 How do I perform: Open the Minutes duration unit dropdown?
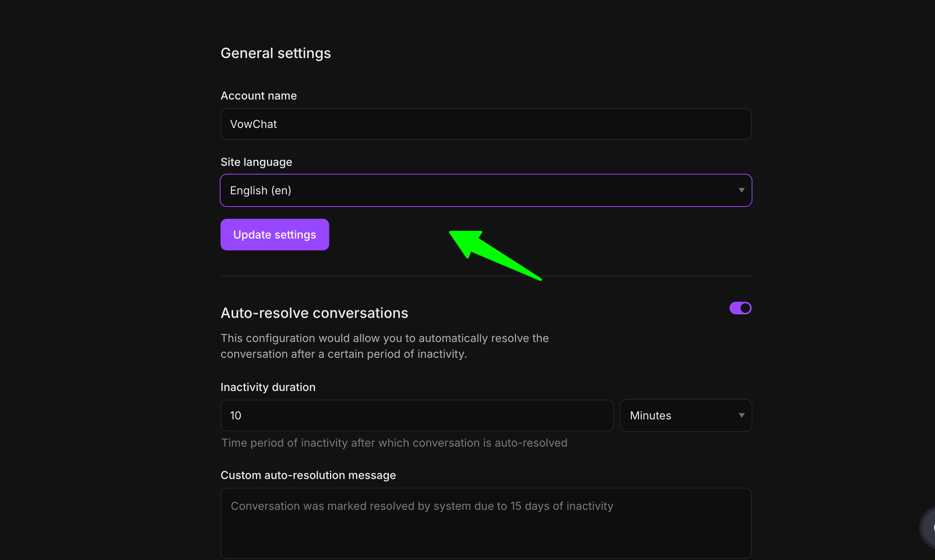(x=685, y=415)
